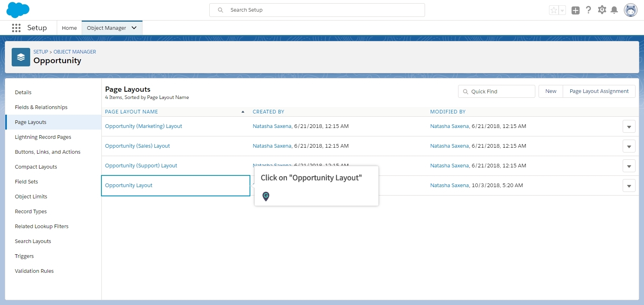
Task: Focus the Quick Find input
Action: click(497, 91)
